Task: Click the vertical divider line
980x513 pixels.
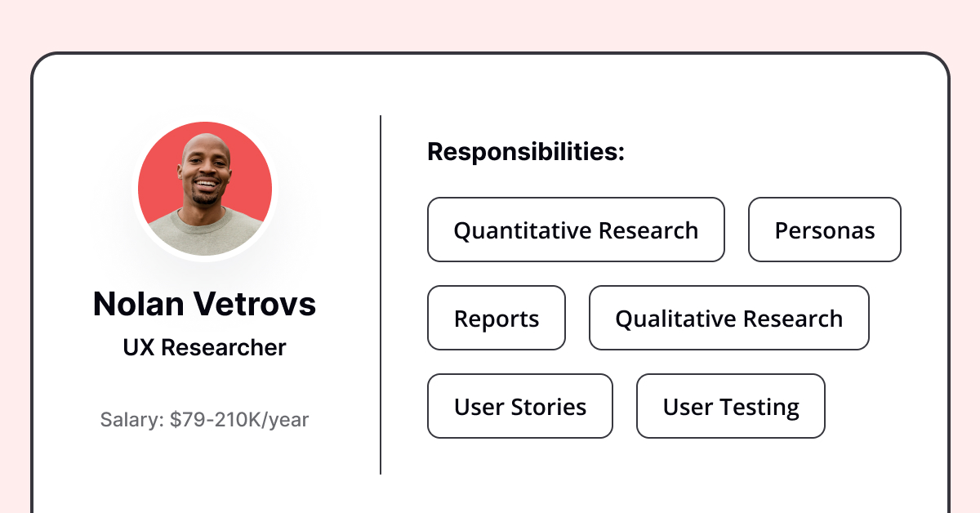Action: [x=381, y=294]
